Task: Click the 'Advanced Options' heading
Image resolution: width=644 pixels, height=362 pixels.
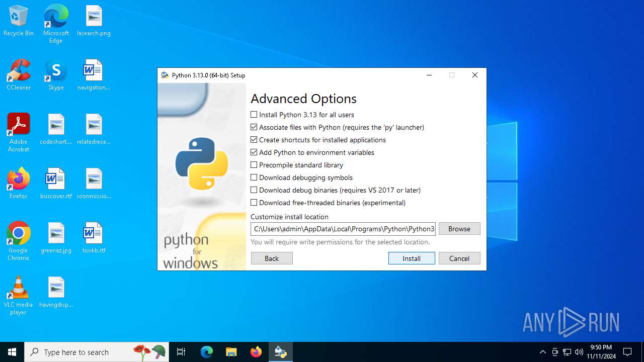Action: (303, 99)
